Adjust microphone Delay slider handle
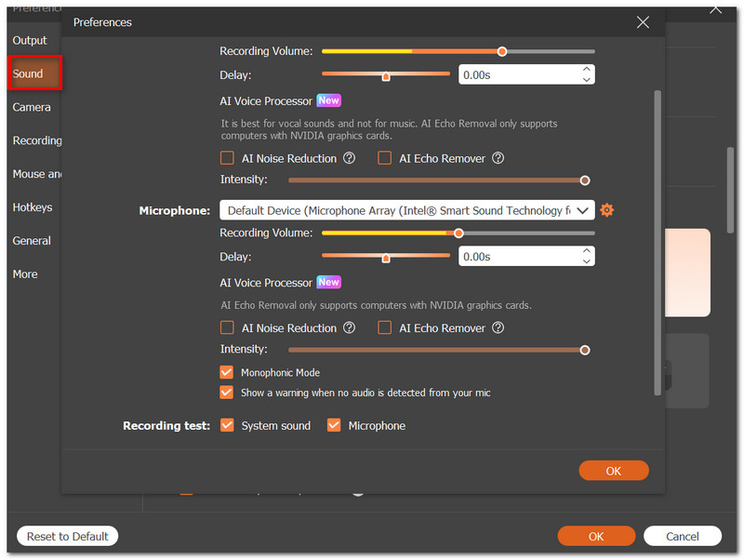 coord(386,258)
